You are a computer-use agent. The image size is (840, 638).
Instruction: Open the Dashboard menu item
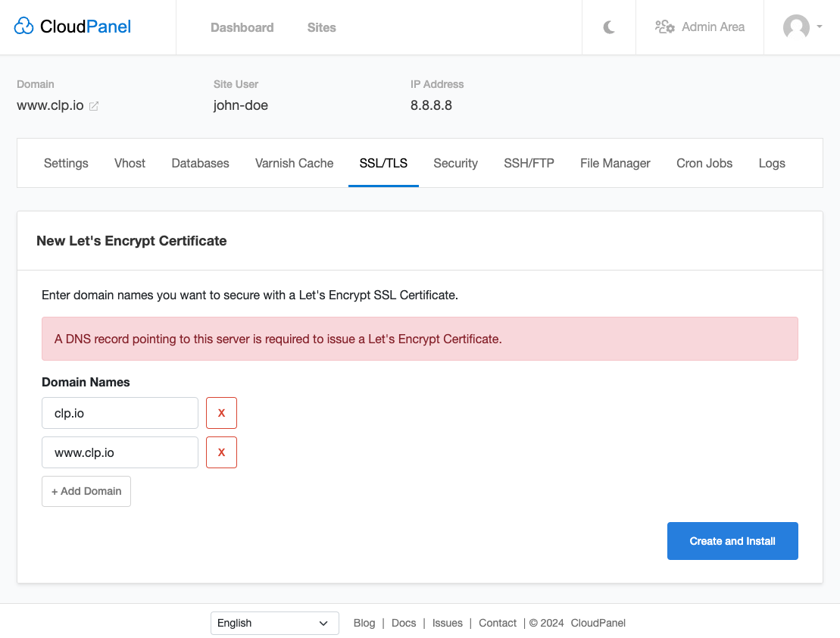point(242,27)
